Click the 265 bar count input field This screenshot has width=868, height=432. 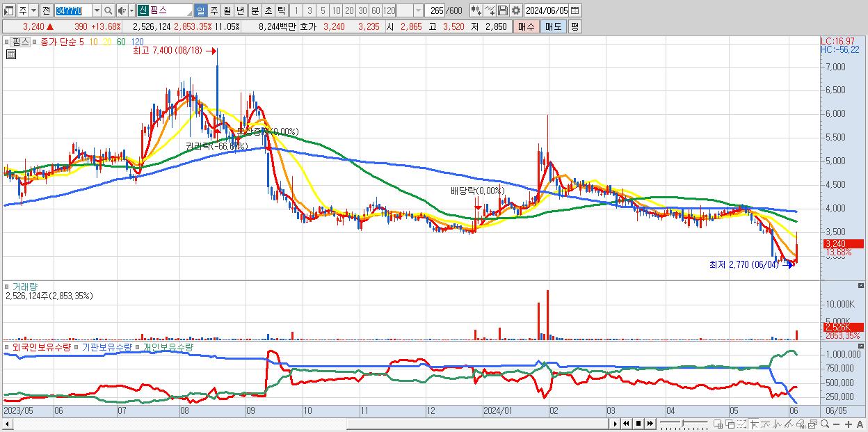click(x=435, y=10)
